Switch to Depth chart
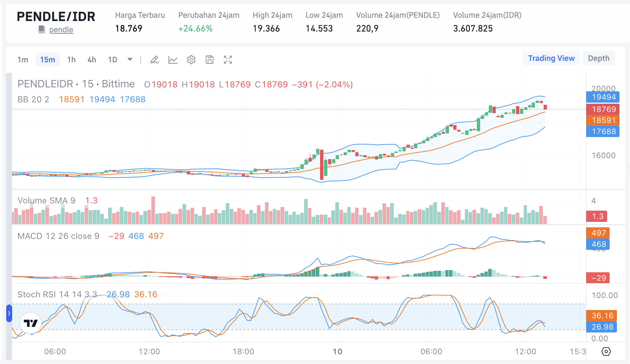Image resolution: width=630 pixels, height=364 pixels. (x=599, y=58)
